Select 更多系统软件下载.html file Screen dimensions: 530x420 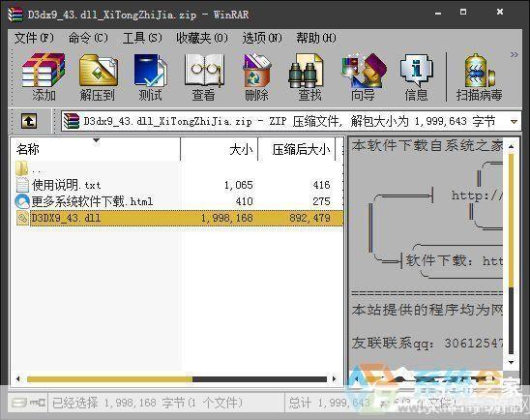pyautogui.click(x=92, y=201)
